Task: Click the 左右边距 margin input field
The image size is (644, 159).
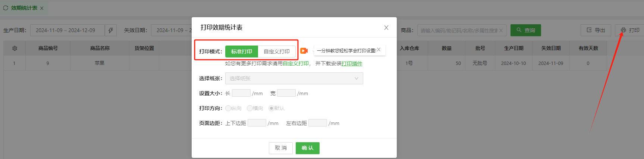Action: 318,123
